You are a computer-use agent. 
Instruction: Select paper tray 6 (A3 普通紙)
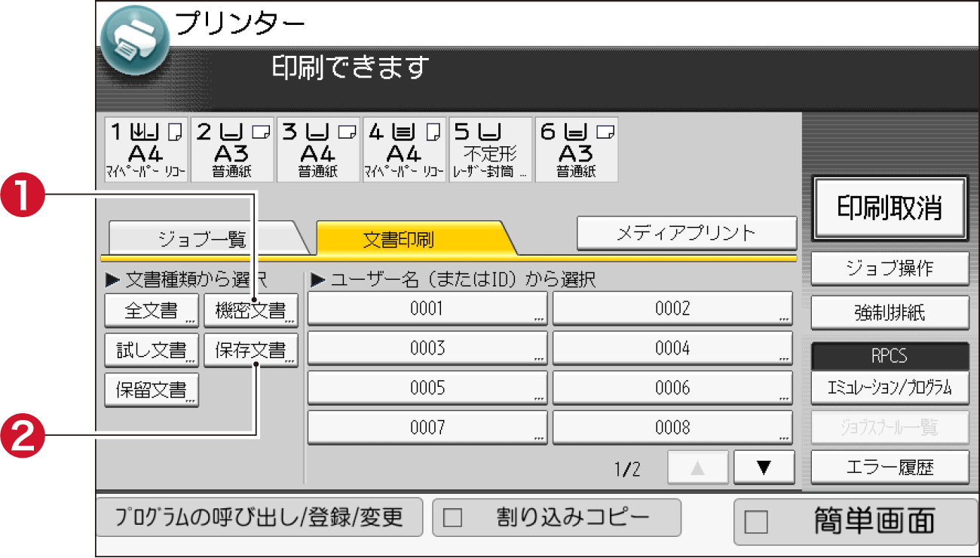(575, 149)
